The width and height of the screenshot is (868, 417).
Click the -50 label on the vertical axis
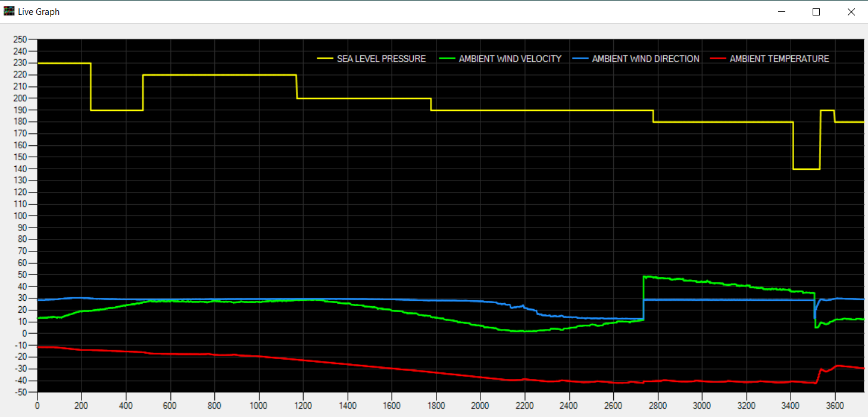(x=21, y=393)
